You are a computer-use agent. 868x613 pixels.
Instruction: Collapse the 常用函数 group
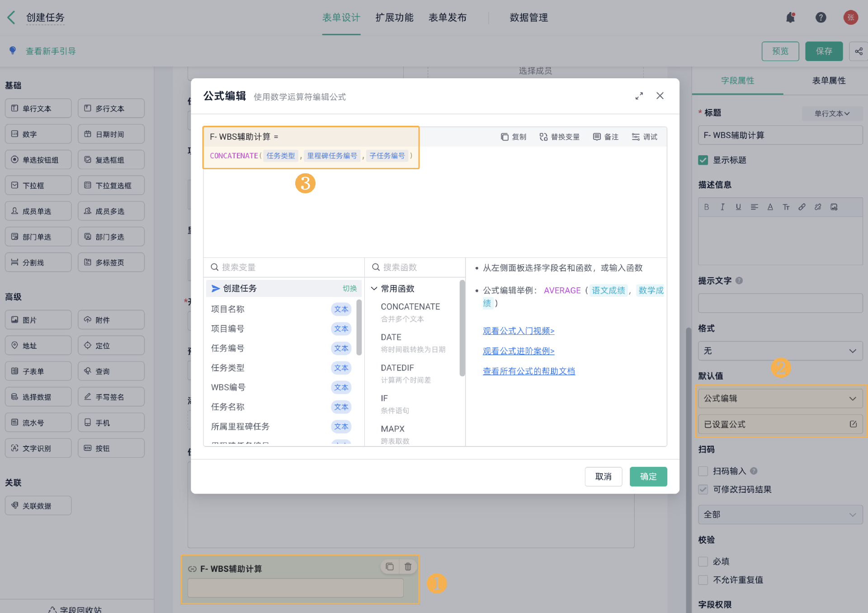[374, 289]
